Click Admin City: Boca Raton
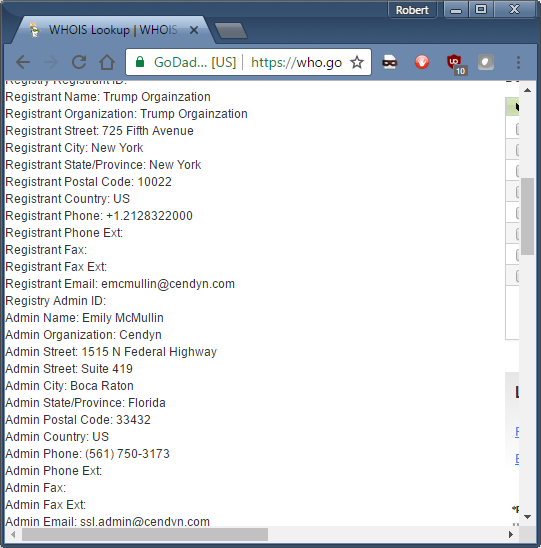This screenshot has width=541, height=548. (69, 386)
